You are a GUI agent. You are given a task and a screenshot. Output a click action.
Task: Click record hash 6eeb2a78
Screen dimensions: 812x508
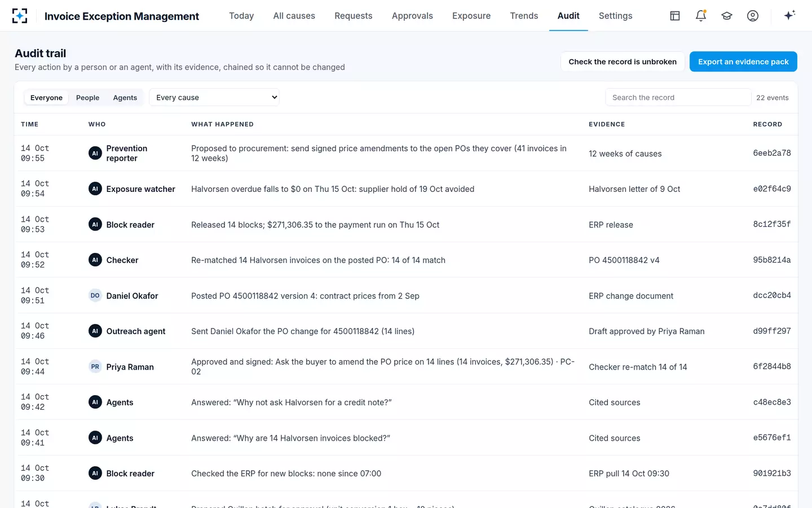pyautogui.click(x=772, y=153)
